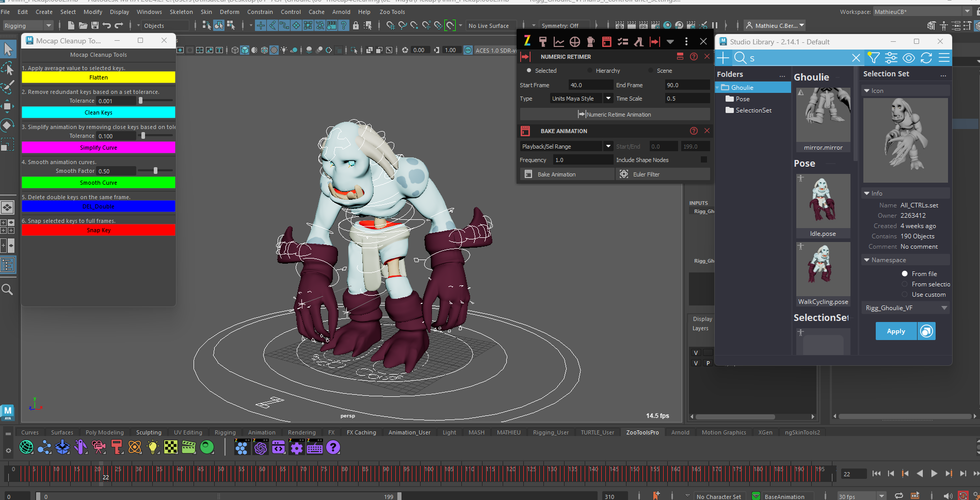Click the pink camera shelf icon
Viewport: 980px width, 500px height.
pyautogui.click(x=99, y=447)
